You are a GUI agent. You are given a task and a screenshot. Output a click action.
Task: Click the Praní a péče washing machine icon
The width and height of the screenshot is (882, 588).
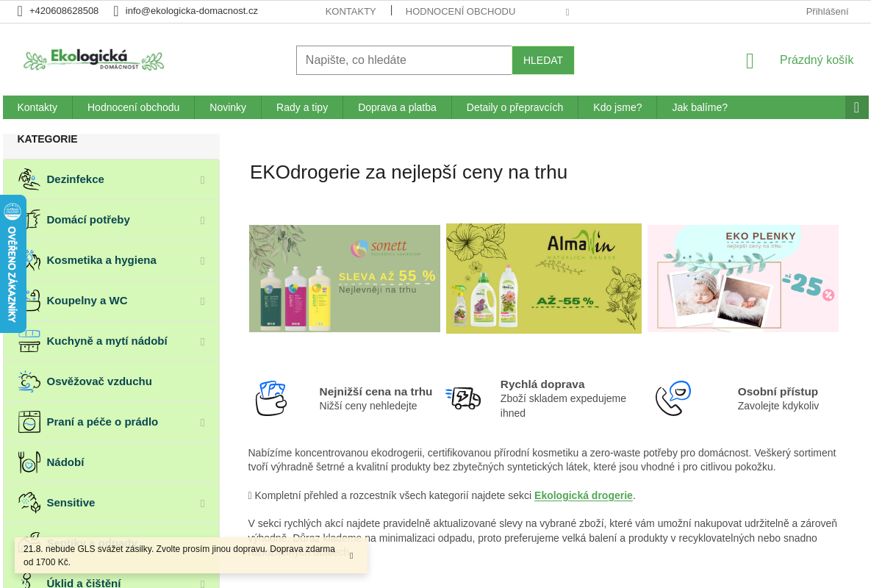pos(29,422)
